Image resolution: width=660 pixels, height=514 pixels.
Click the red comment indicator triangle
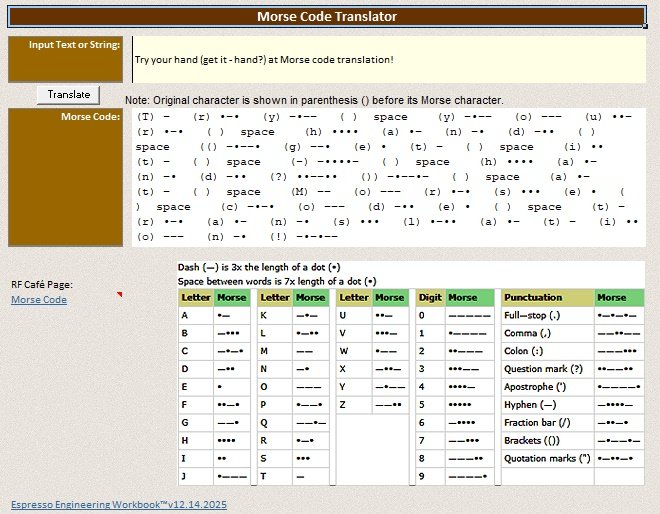pyautogui.click(x=120, y=295)
